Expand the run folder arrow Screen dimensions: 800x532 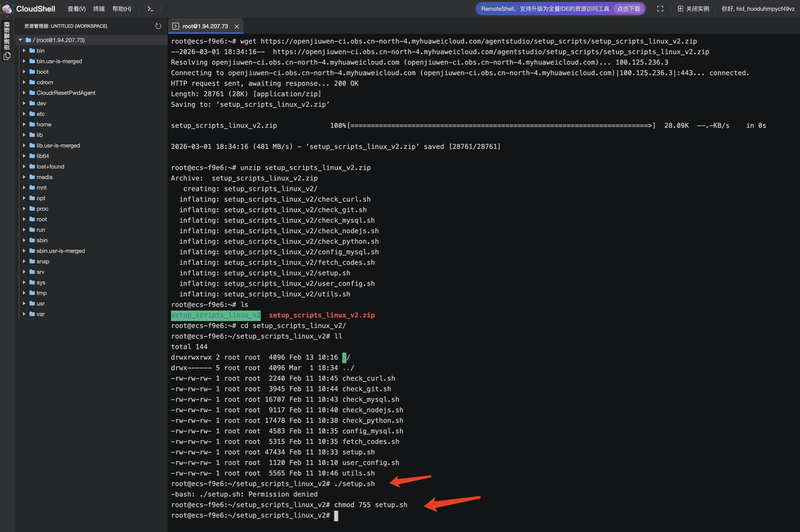(x=24, y=230)
